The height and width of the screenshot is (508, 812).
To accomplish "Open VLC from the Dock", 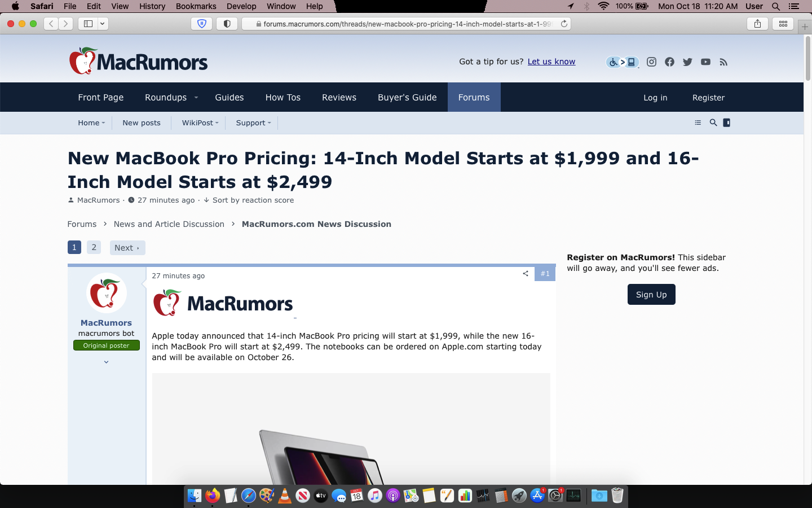I will click(x=285, y=496).
